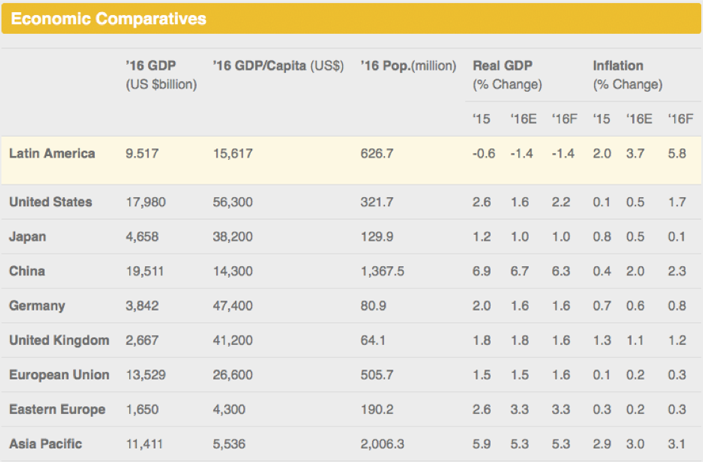703x462 pixels.
Task: Click Germany GDP per capita 47,400
Action: click(233, 305)
